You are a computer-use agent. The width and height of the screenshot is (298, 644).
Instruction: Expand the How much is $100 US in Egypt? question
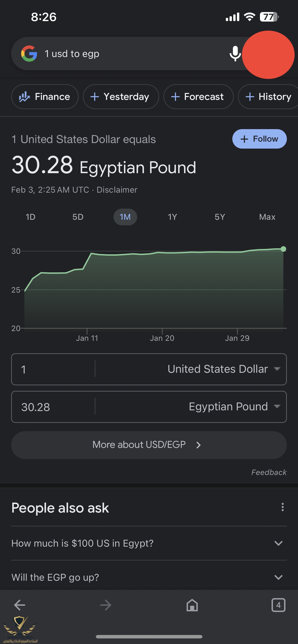(149, 543)
